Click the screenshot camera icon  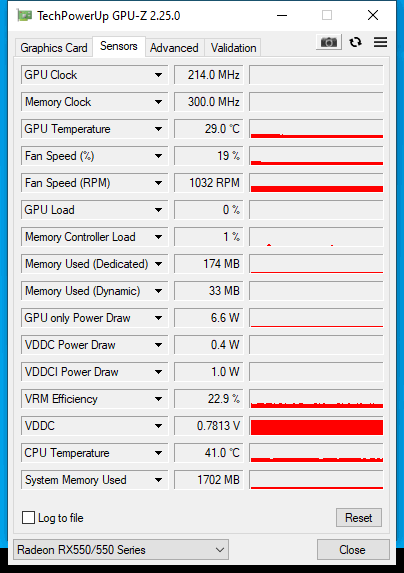point(329,42)
